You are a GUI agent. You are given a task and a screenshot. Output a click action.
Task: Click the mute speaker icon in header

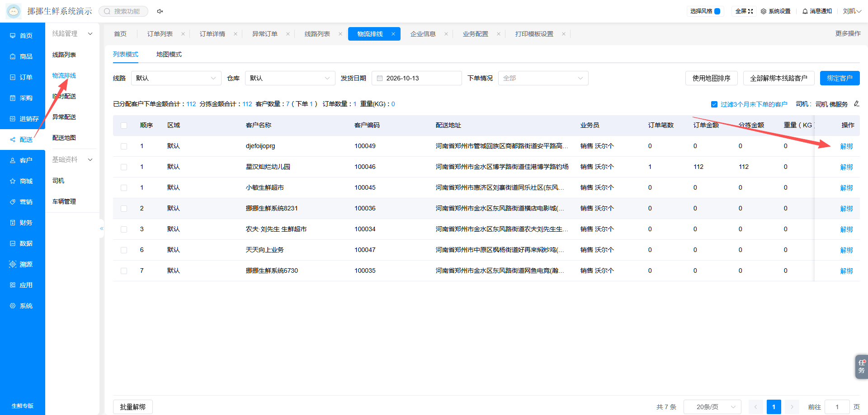[160, 11]
